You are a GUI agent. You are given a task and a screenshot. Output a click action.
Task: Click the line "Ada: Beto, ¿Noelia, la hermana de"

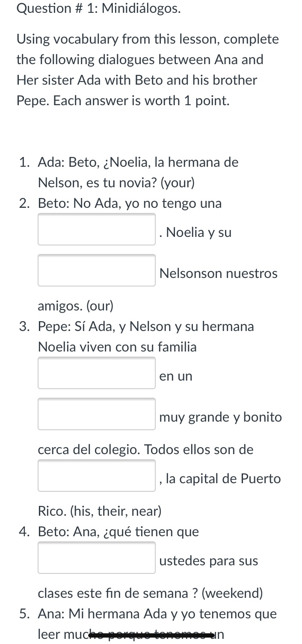(x=138, y=162)
